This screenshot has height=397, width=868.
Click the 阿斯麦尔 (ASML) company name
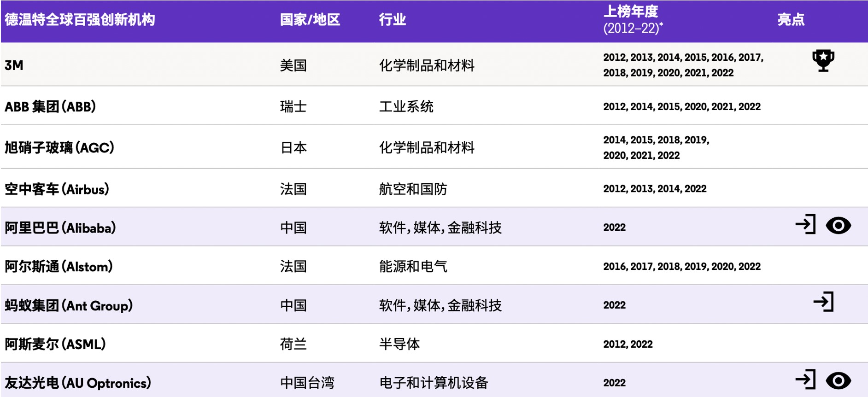point(55,344)
